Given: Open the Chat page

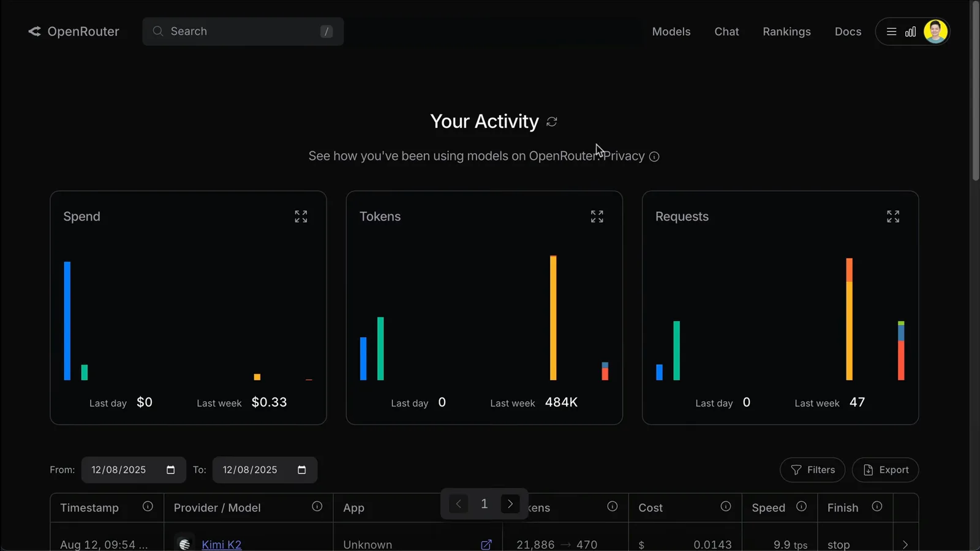Looking at the screenshot, I should coord(726,31).
